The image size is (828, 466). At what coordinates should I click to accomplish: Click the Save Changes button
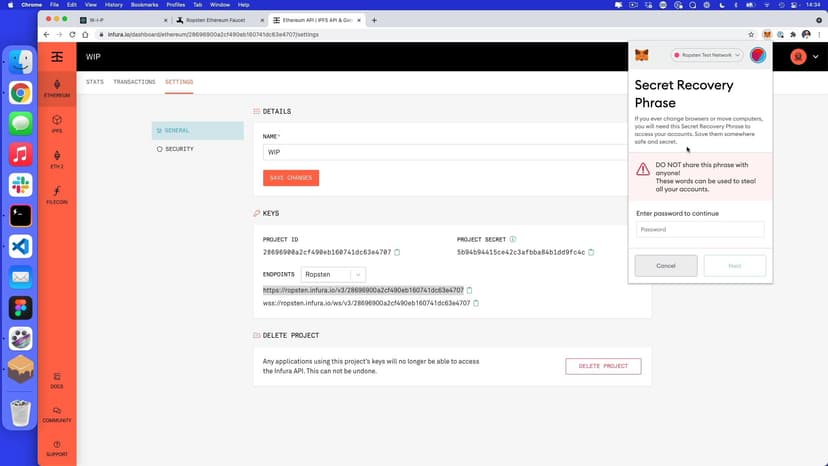tap(291, 178)
